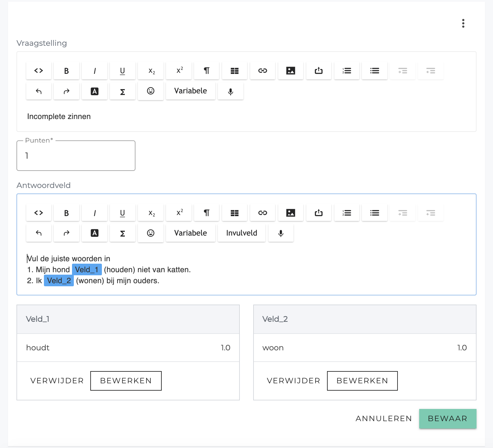This screenshot has width=493, height=448.
Task: Insert image in Vraagstelling editor
Action: (291, 71)
